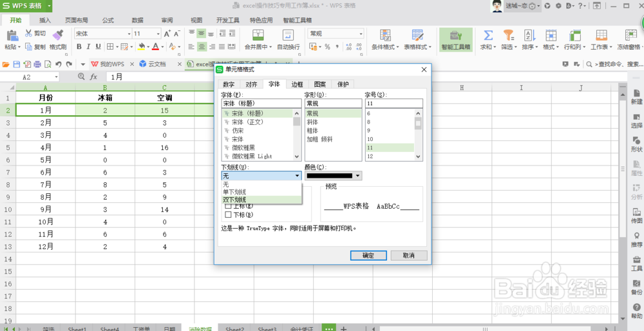Open the underline (下划线) dropdown arrow
Screen dimensions: 644x331
click(298, 176)
